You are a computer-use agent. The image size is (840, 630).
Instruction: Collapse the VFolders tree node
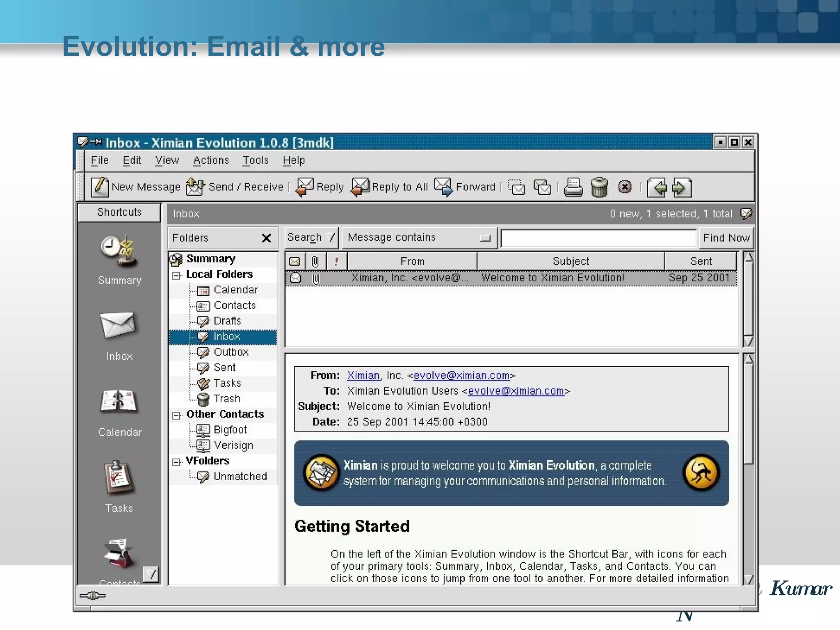coord(176,462)
